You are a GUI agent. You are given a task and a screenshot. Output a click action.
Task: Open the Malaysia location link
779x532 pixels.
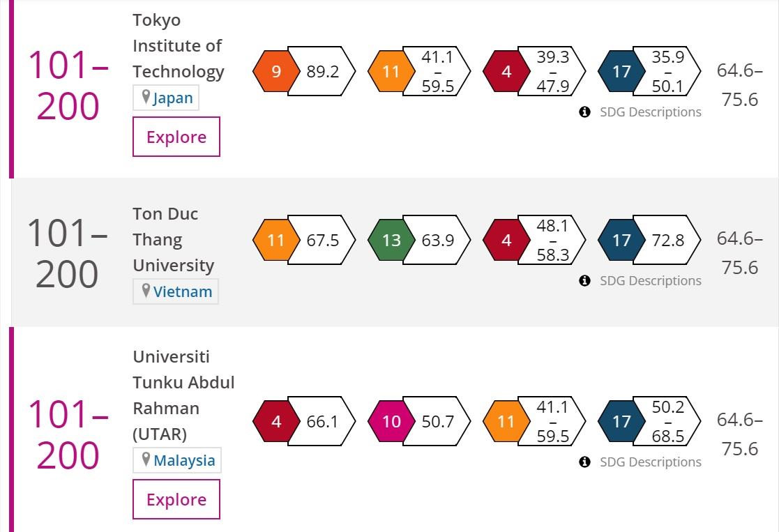(184, 460)
